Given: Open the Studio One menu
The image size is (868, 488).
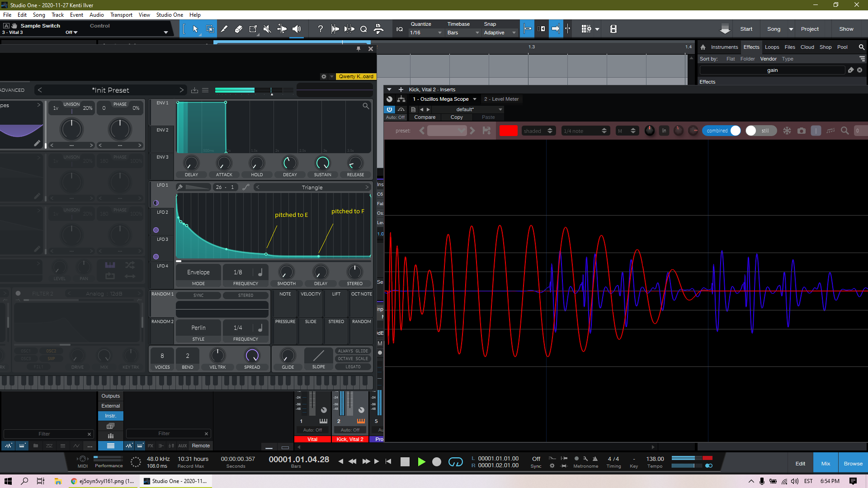Looking at the screenshot, I should [170, 15].
